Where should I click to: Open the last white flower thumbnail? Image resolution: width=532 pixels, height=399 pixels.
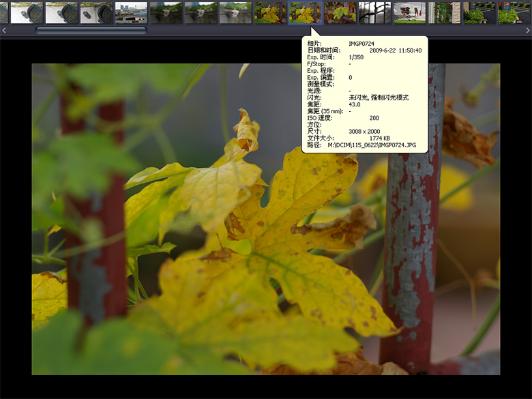tap(235, 12)
